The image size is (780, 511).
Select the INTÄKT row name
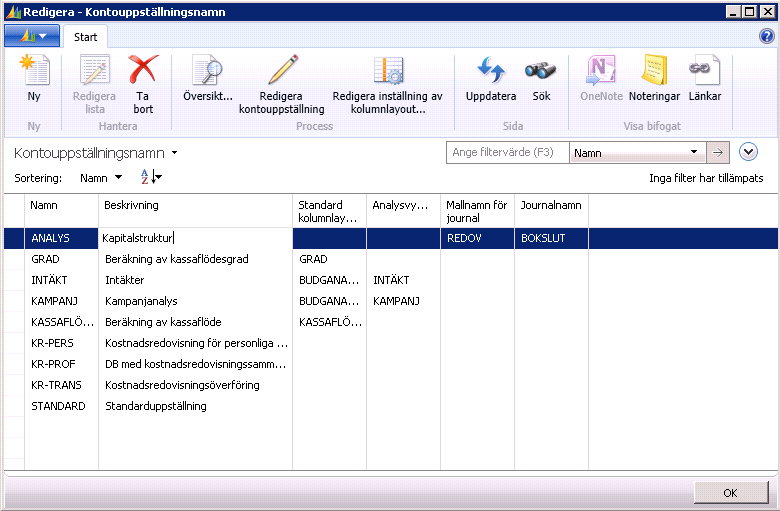click(x=61, y=280)
